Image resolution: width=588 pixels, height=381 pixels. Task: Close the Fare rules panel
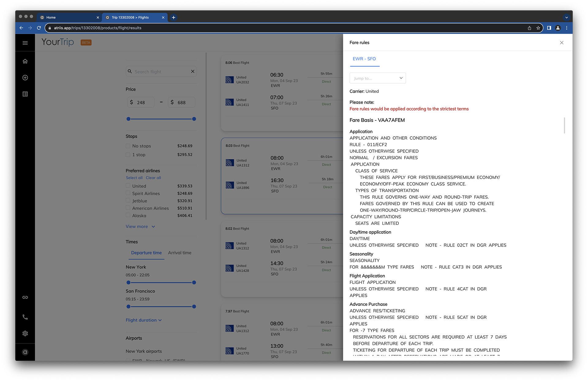pos(562,43)
